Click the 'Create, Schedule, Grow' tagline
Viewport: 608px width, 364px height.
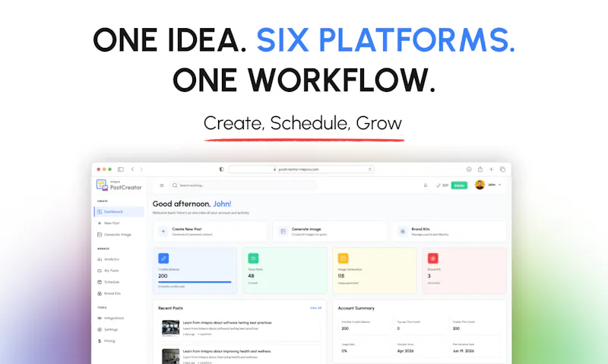(x=302, y=123)
